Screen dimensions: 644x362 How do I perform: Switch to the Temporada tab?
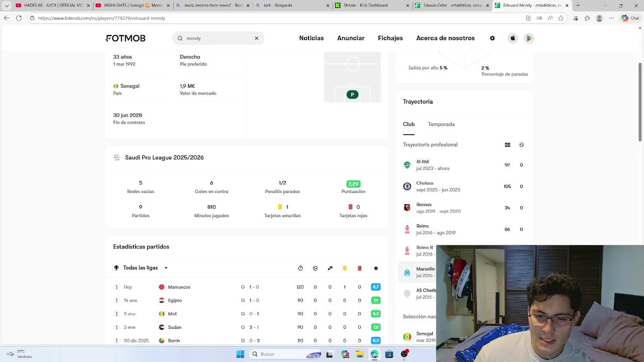[441, 124]
